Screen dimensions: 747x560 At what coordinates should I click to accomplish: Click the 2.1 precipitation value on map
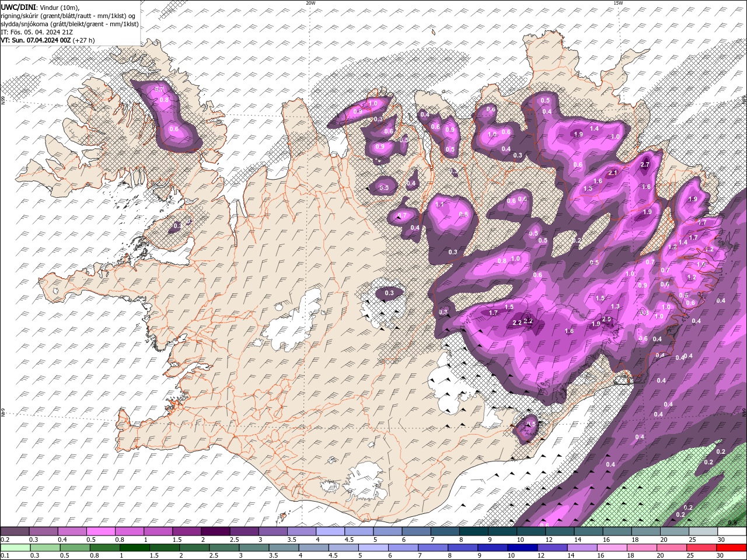tap(613, 173)
